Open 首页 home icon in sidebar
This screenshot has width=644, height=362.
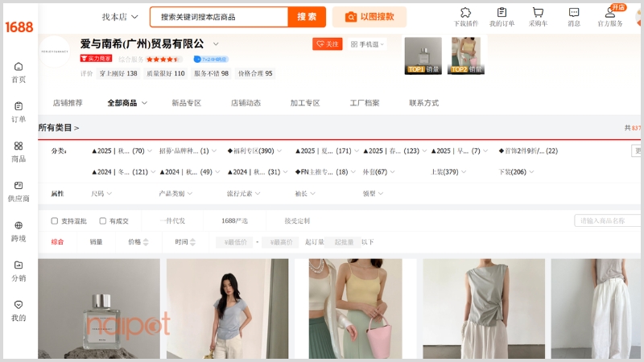pyautogui.click(x=18, y=67)
